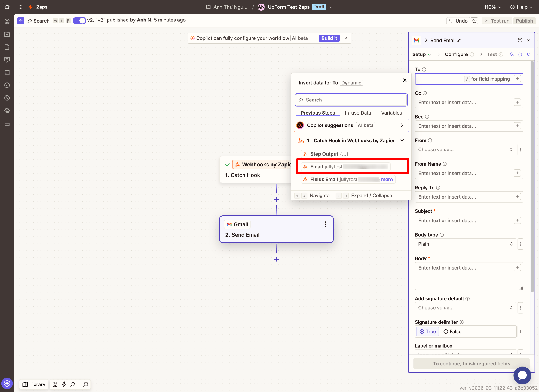Switch to the In-use Data tab

358,113
